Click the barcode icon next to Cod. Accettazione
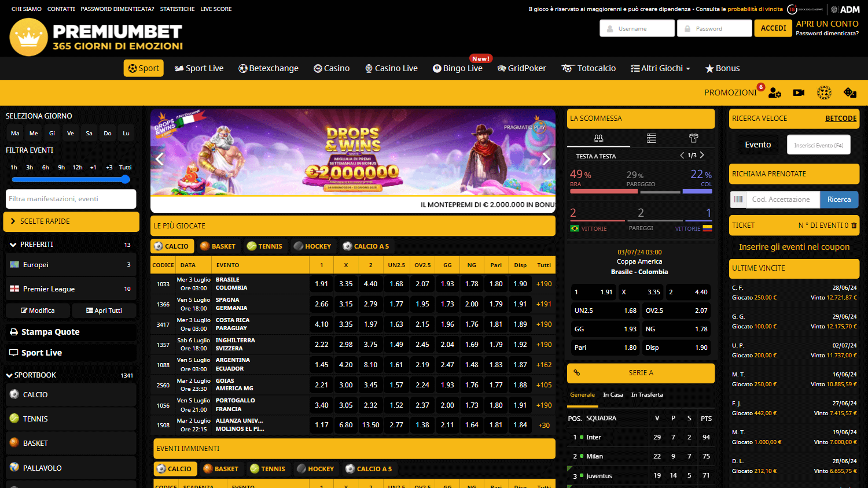 pos(738,199)
